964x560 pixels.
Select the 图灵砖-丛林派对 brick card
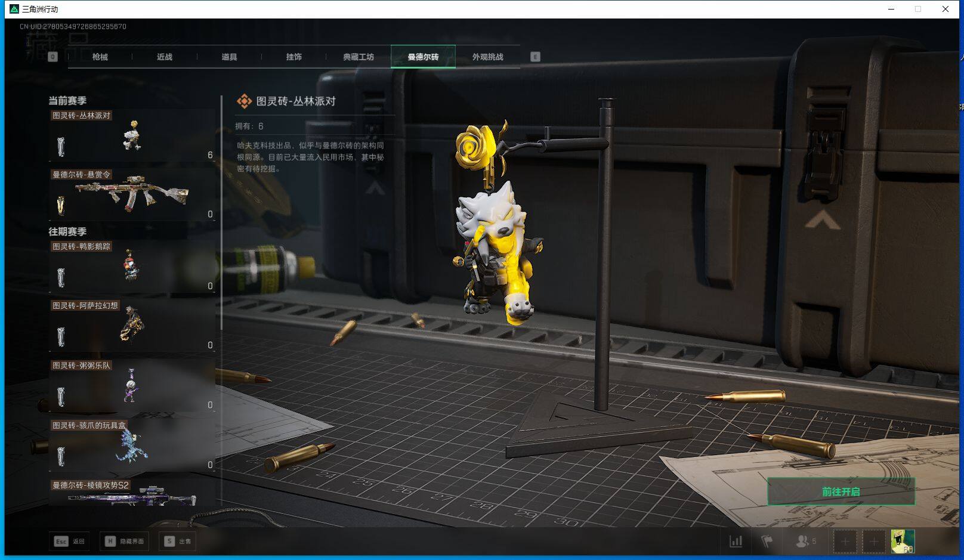[x=132, y=135]
